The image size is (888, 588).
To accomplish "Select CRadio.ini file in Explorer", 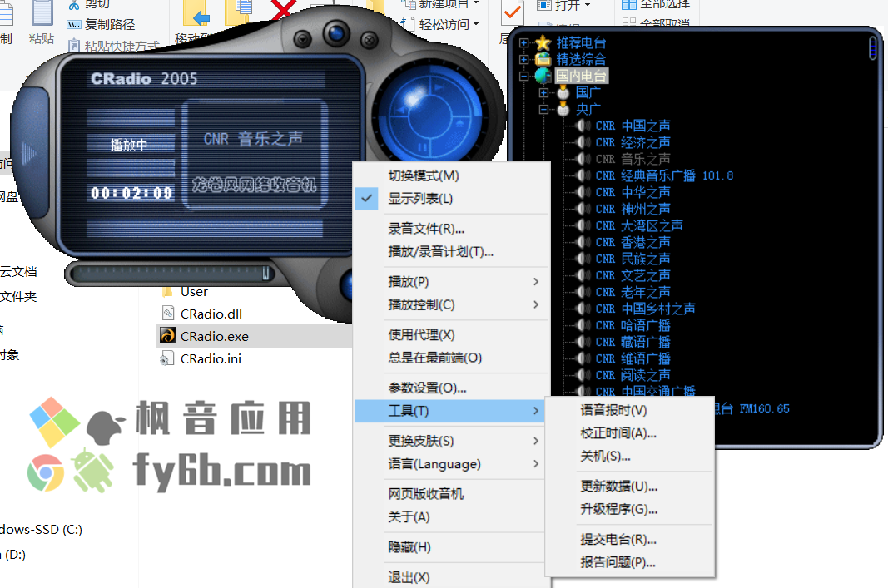I will pos(211,358).
